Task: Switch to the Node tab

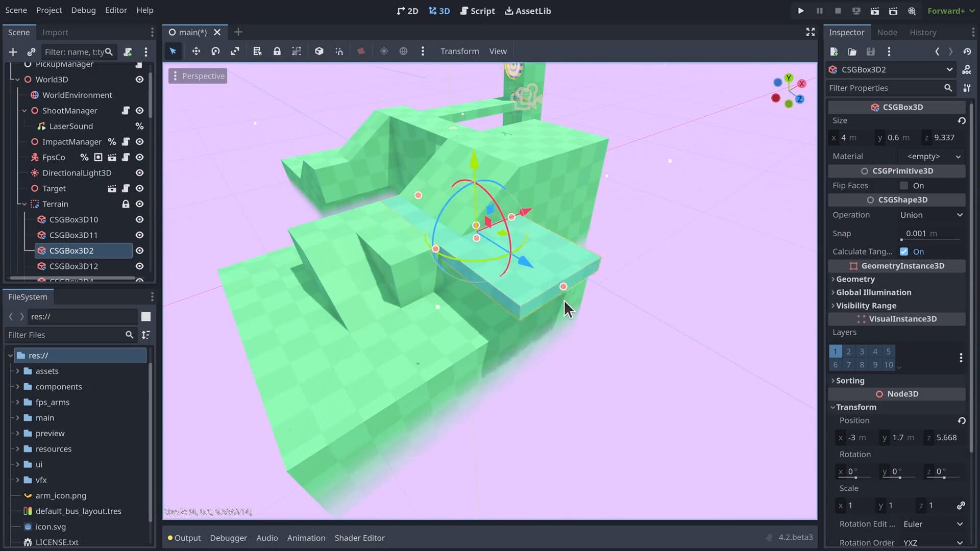Action: click(x=887, y=32)
